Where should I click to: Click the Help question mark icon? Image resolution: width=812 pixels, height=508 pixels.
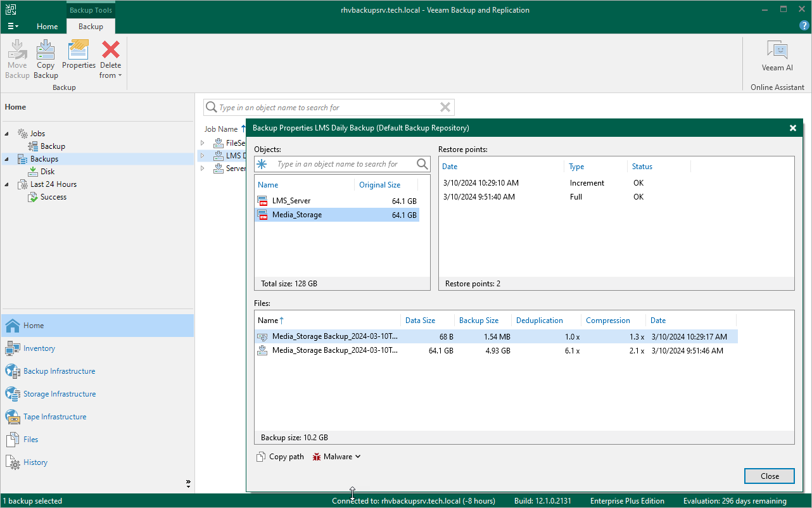click(804, 26)
